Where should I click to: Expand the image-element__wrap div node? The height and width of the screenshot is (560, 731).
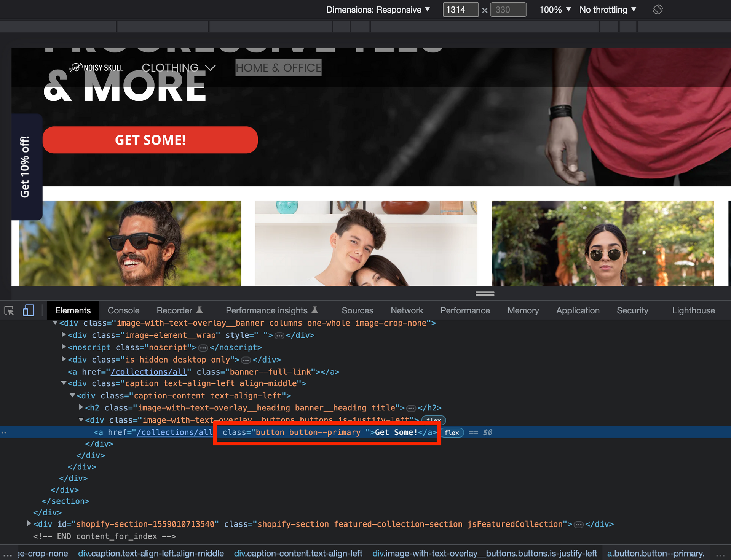[64, 335]
